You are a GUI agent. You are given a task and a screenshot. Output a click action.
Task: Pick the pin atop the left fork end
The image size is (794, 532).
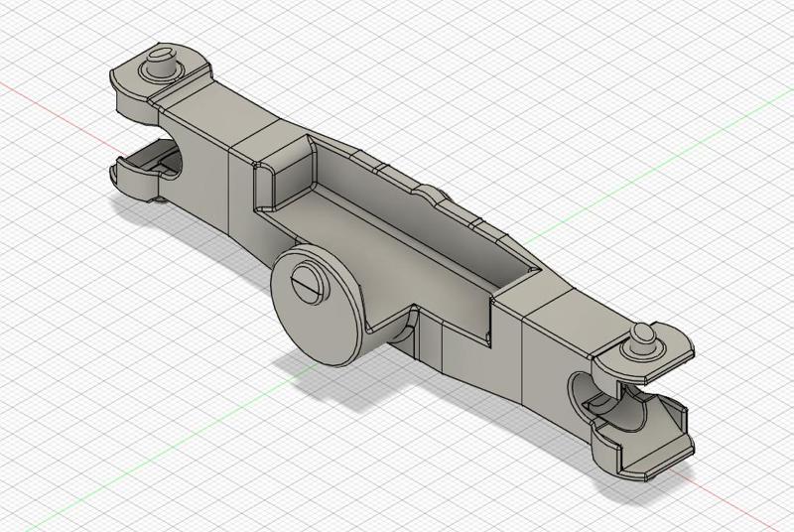click(160, 63)
